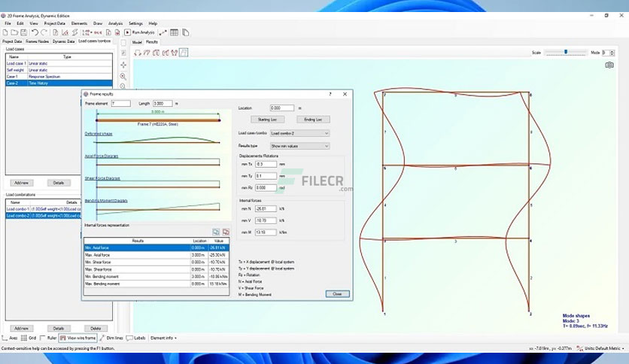This screenshot has height=364, width=629.
Task: Select the highlighted frame icon in results toolbar
Action: pyautogui.click(x=184, y=53)
